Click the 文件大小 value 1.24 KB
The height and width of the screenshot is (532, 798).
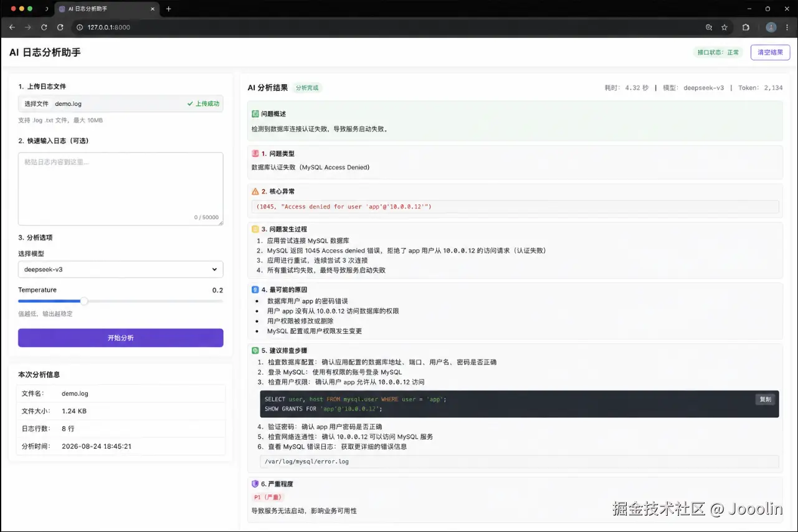pyautogui.click(x=74, y=411)
